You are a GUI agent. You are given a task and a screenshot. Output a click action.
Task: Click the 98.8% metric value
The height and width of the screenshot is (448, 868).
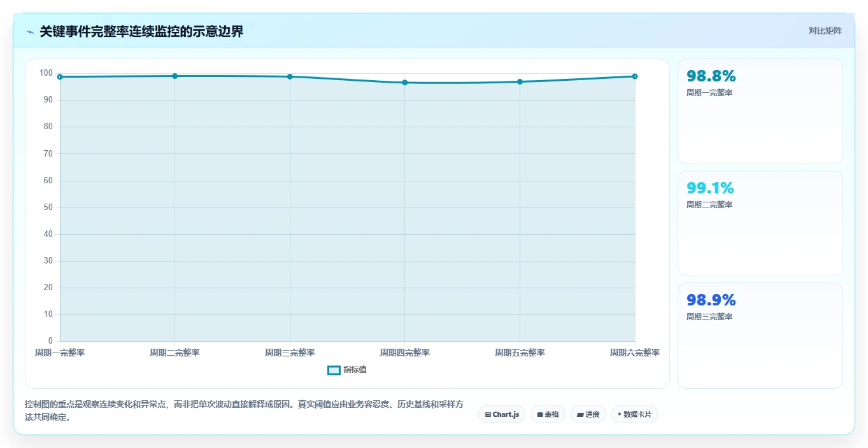(711, 76)
